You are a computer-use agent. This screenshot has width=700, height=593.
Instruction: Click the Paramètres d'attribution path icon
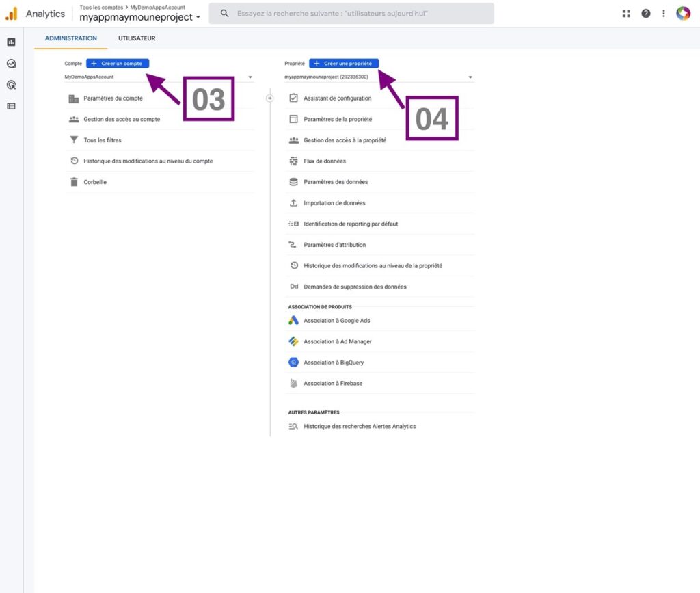[x=293, y=244]
